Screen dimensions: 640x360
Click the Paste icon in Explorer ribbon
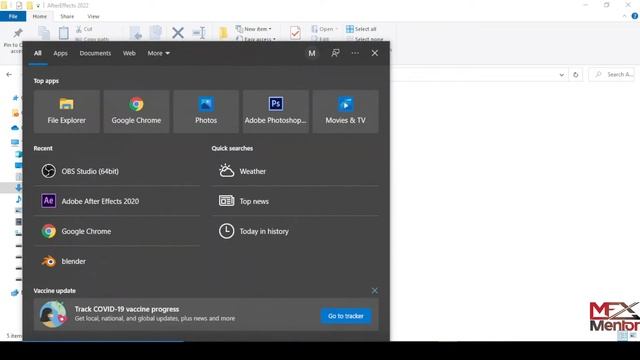(x=64, y=33)
